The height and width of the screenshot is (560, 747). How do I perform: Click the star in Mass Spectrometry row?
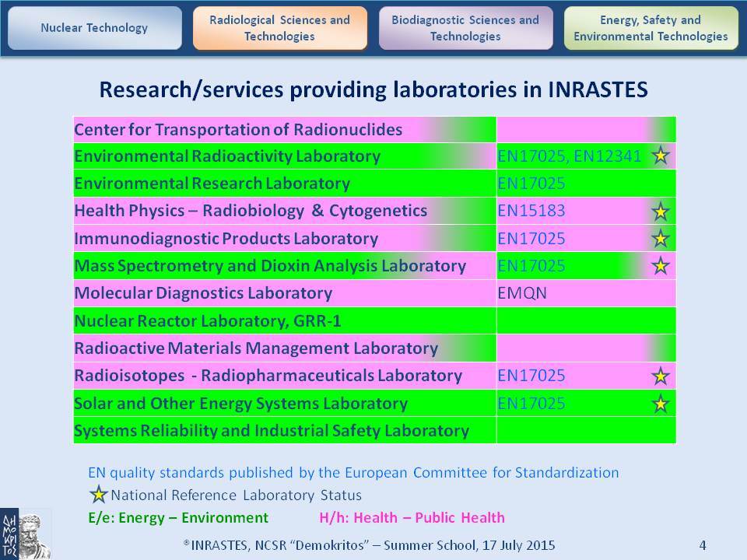[x=661, y=266]
